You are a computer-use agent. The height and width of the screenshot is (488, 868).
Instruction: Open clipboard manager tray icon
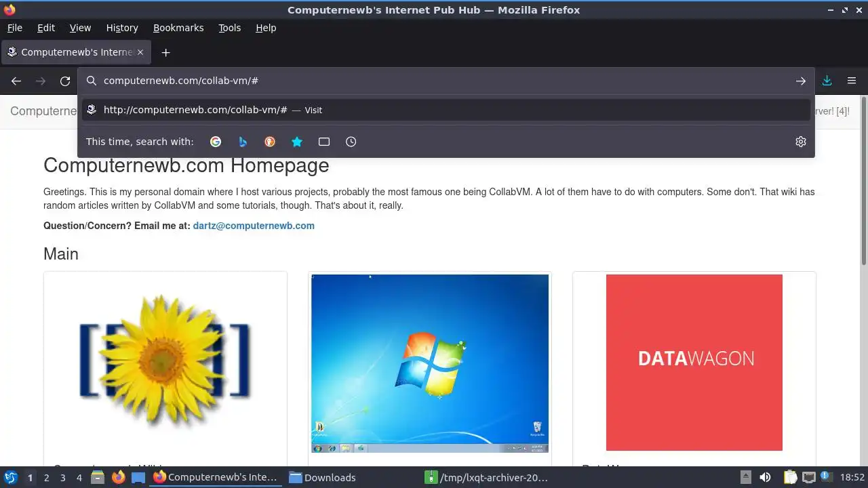pyautogui.click(x=789, y=477)
